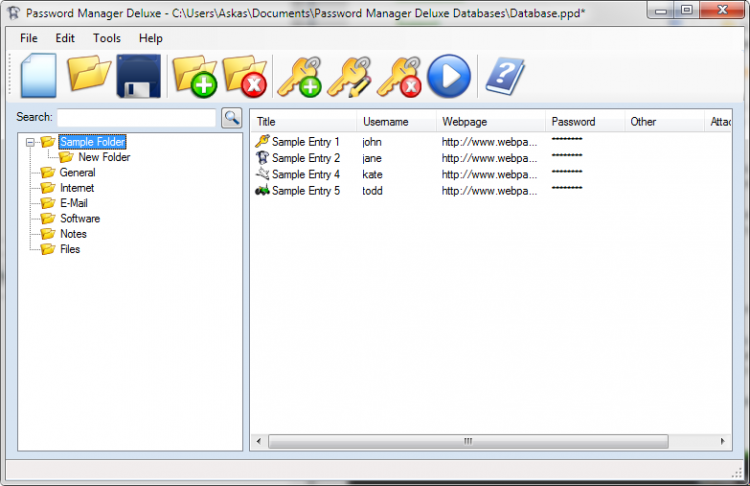Click the webpage link in john's row
This screenshot has height=486, width=750.
(x=489, y=142)
